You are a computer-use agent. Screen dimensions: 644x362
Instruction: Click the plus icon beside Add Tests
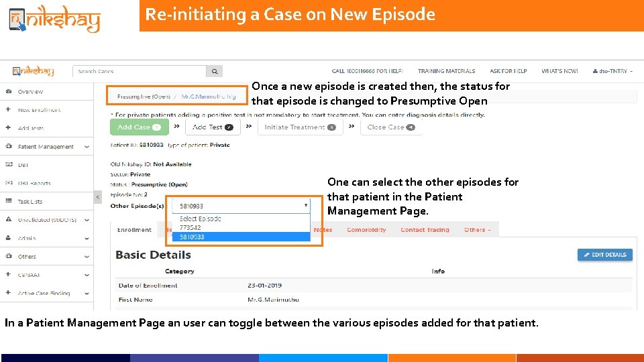(x=8, y=127)
